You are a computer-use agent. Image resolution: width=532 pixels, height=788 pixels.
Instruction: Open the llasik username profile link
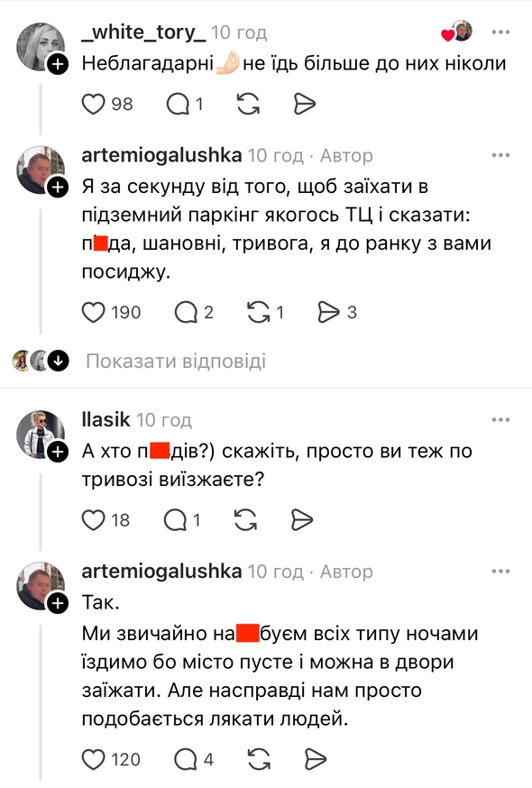(106, 419)
